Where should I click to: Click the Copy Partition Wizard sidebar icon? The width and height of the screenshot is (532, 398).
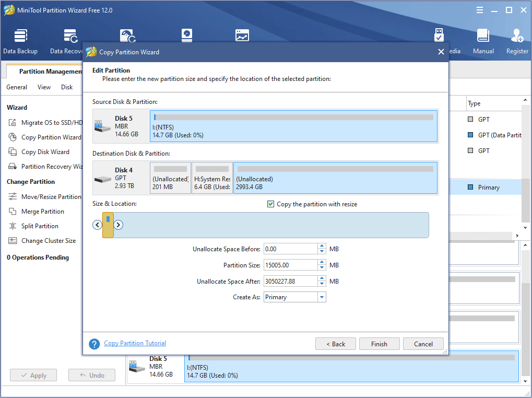click(x=12, y=137)
